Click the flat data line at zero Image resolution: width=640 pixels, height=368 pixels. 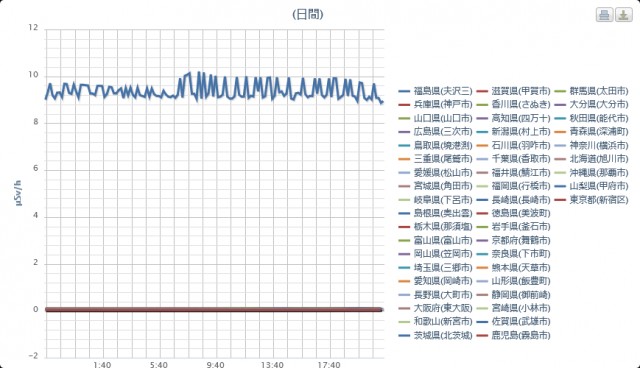[214, 310]
